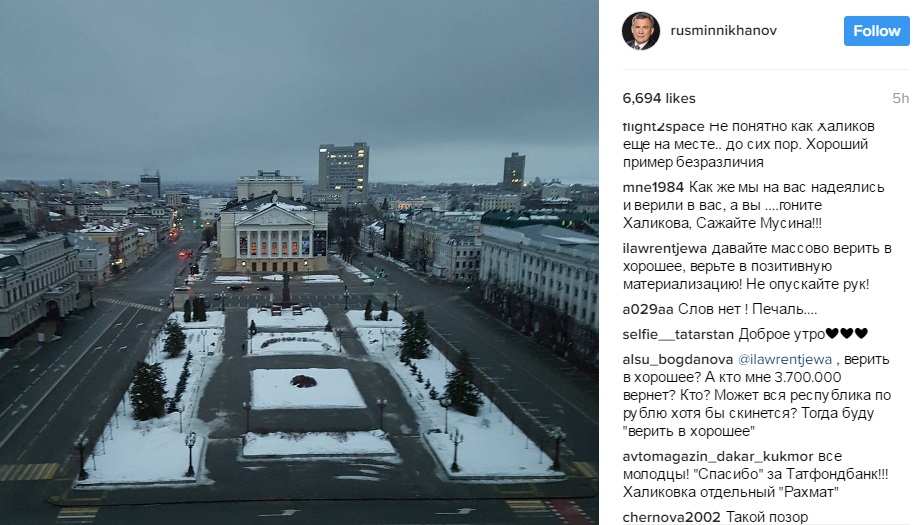View the 6,694 likes list
The height and width of the screenshot is (525, 915).
point(659,98)
